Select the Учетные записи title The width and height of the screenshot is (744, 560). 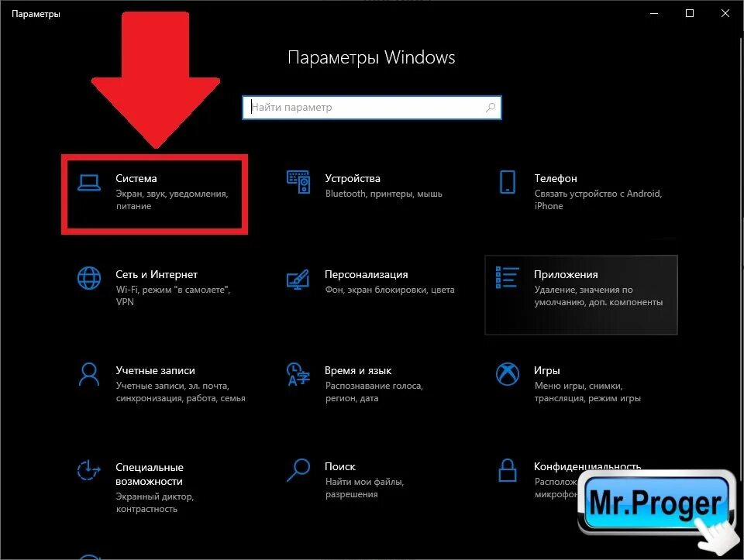coord(155,371)
